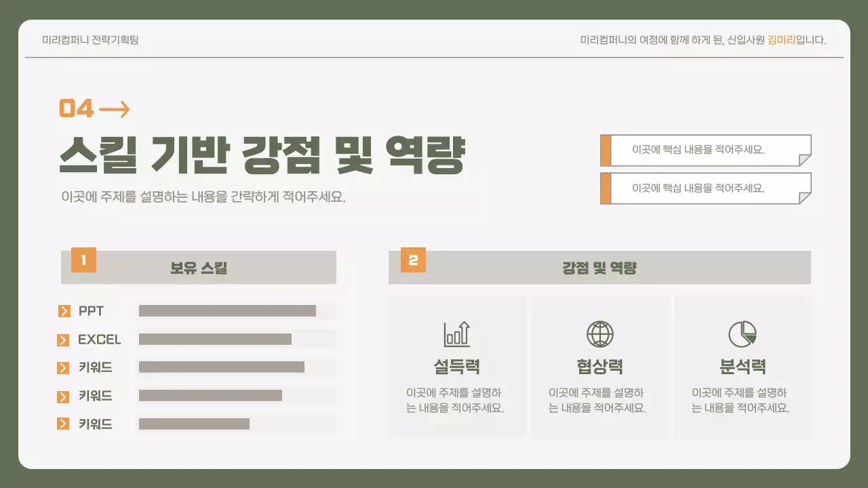Click the orange chevron next to PPT
Viewport: 868px width, 488px height.
pos(65,310)
